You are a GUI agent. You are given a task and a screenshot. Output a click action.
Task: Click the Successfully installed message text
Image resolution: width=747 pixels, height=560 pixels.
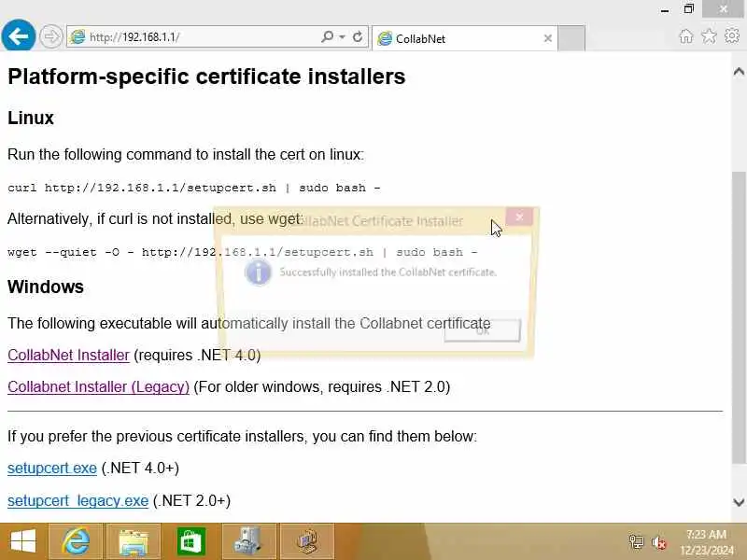click(x=388, y=273)
